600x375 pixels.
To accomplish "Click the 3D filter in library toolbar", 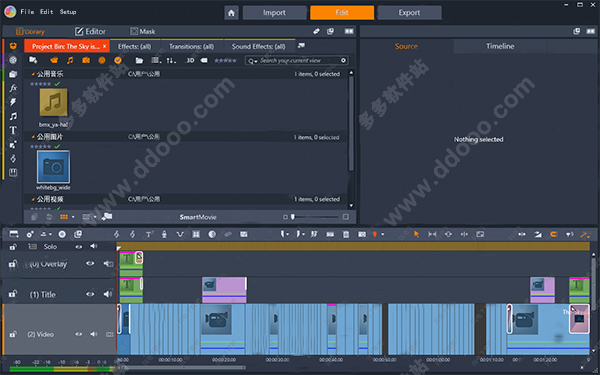I will pos(190,60).
